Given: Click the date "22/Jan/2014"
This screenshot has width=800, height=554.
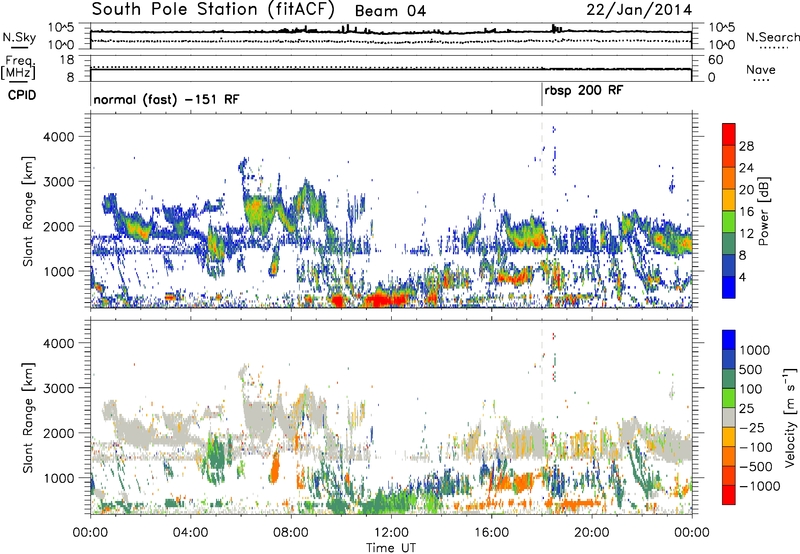Looking at the screenshot, I should [639, 10].
